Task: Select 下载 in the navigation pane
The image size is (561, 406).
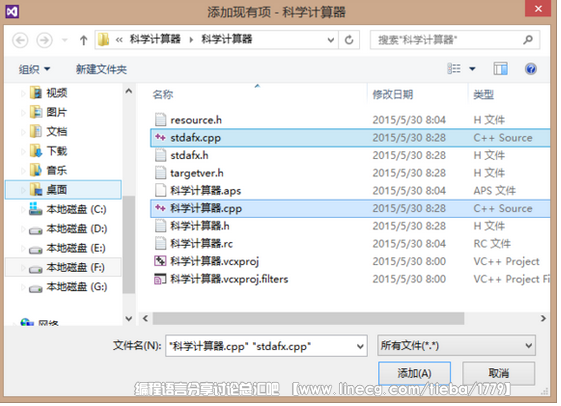Action: tap(57, 151)
